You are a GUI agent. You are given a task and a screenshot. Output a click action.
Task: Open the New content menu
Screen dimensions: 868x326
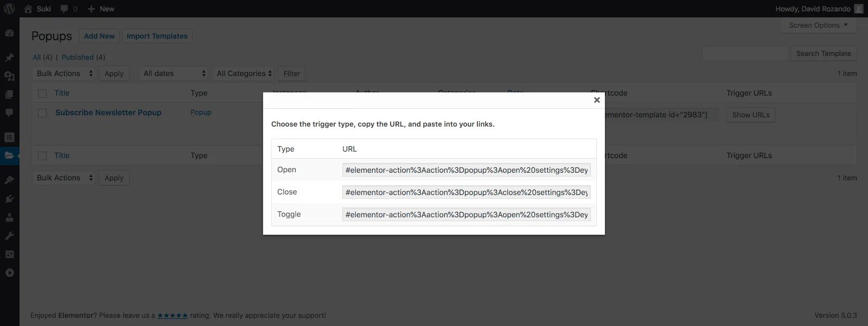[101, 9]
